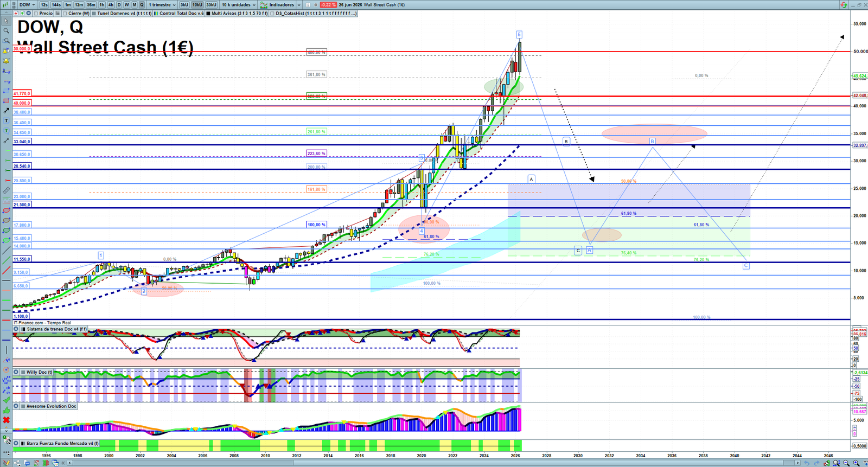Toggle the DS_CotasHist checkbox
Screen dimensions: 868x467
click(272, 13)
